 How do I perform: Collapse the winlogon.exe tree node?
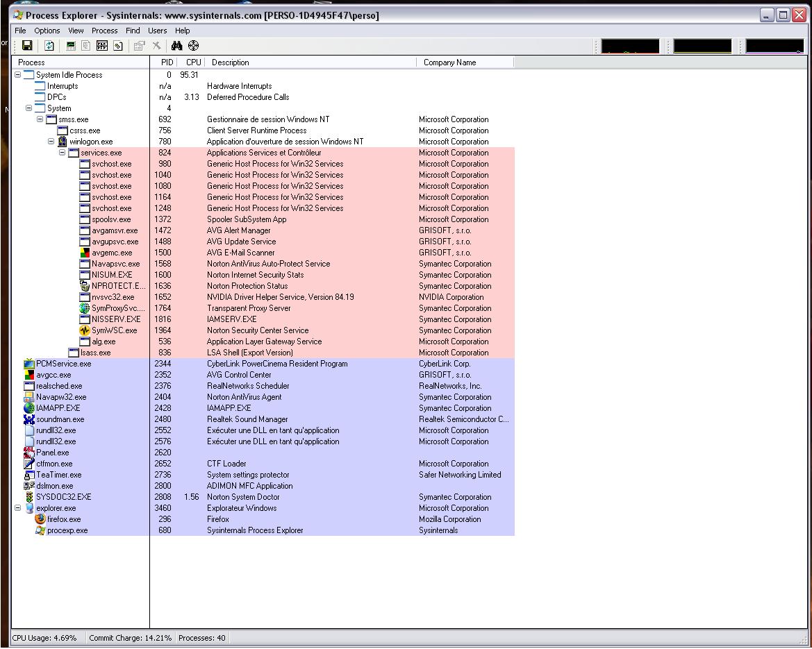(x=51, y=142)
